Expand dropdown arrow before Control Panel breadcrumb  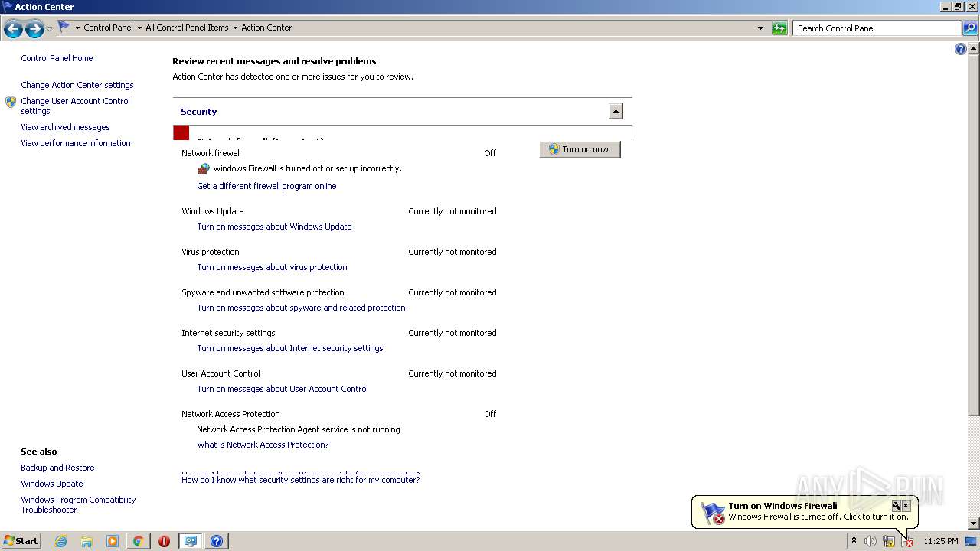[x=77, y=28]
